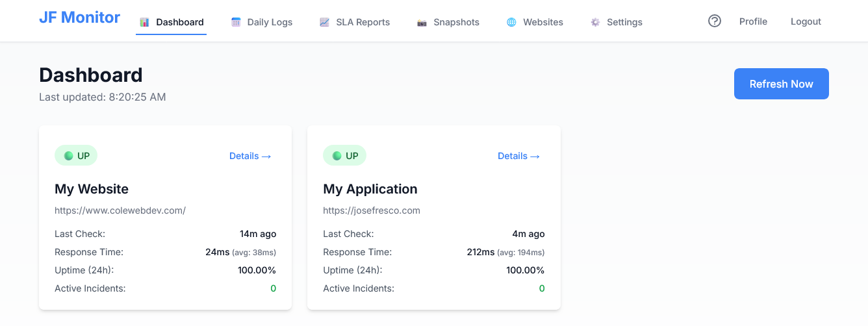868x326 pixels.
Task: Click the Daily Logs calendar icon
Action: (236, 22)
